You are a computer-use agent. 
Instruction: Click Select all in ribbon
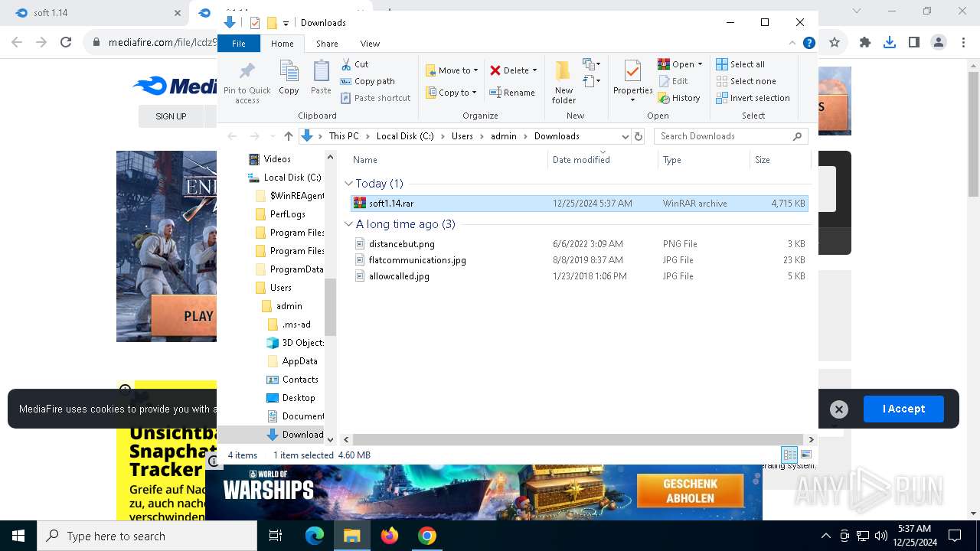point(740,64)
